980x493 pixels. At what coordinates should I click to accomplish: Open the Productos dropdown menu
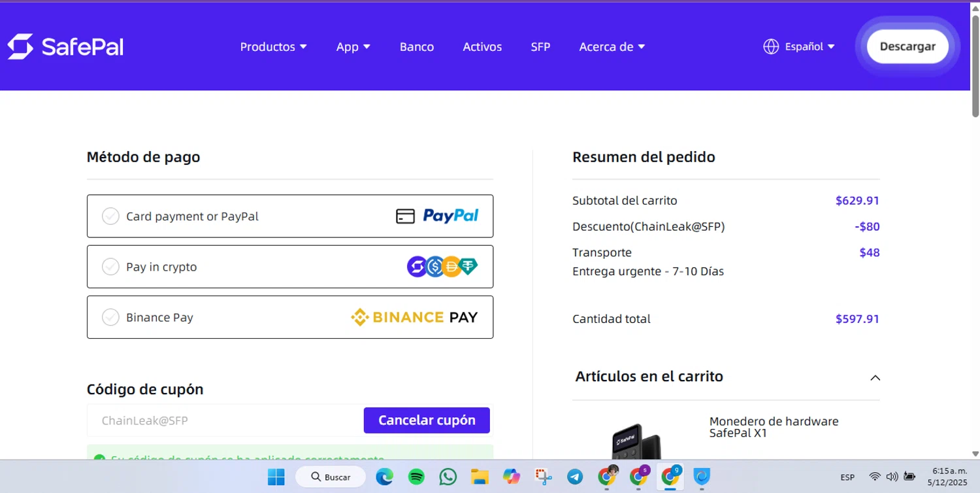pyautogui.click(x=273, y=46)
